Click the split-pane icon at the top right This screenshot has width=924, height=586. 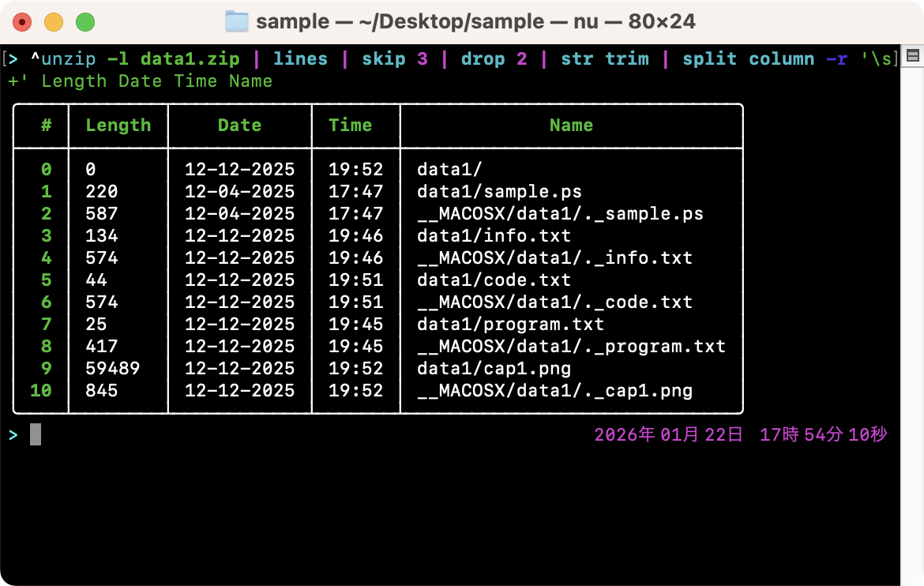pos(912,55)
